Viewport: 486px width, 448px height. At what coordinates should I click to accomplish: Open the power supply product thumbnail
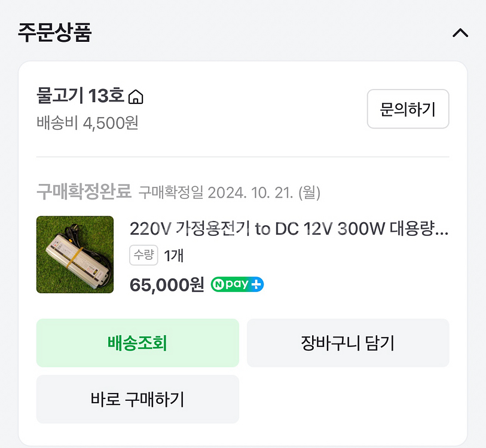[75, 254]
